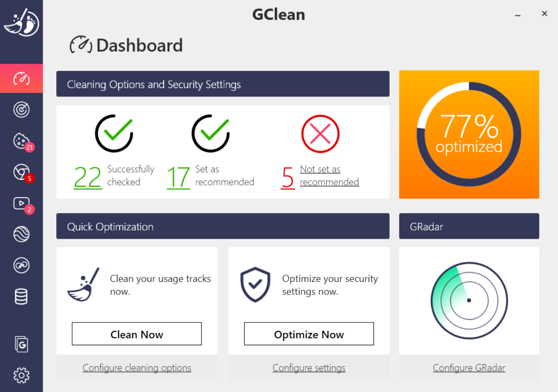
Task: Open the G document sidebar icon
Action: point(21,344)
